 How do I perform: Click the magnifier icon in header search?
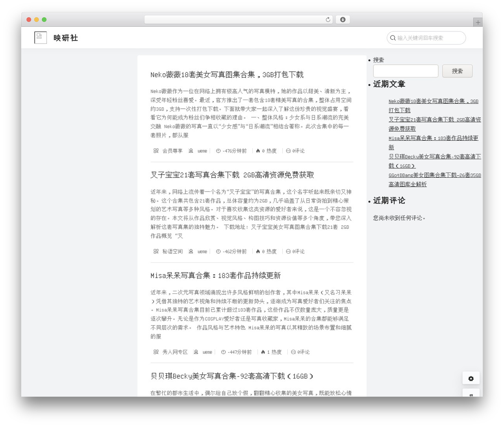pyautogui.click(x=393, y=38)
